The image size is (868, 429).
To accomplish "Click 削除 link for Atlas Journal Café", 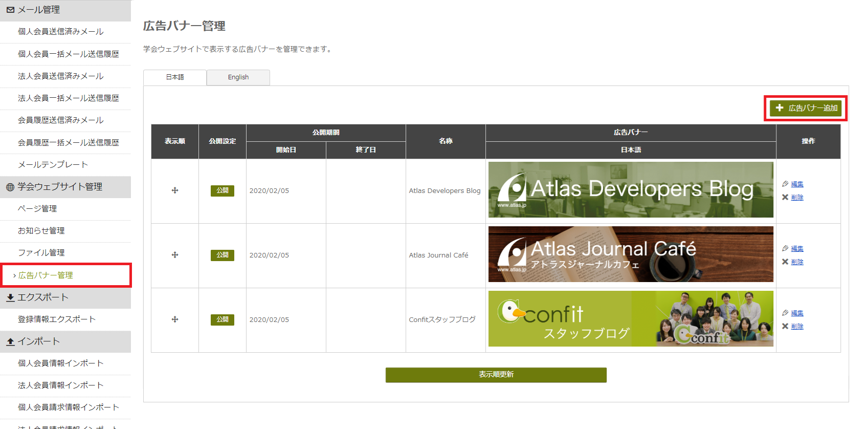I will coord(797,262).
